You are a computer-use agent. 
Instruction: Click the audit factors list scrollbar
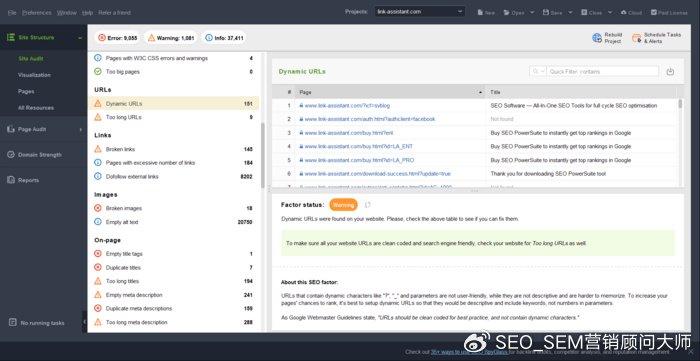262,155
